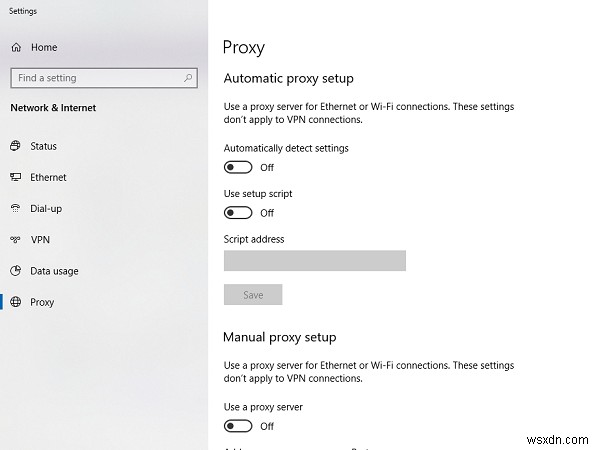Image resolution: width=600 pixels, height=450 pixels.
Task: Switch to the Ethernet section
Action: click(x=49, y=177)
